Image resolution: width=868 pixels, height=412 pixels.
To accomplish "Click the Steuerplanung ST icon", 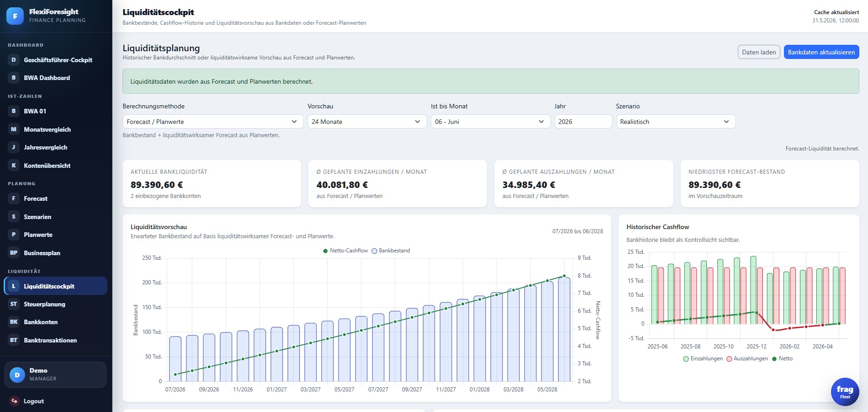I will [x=14, y=304].
